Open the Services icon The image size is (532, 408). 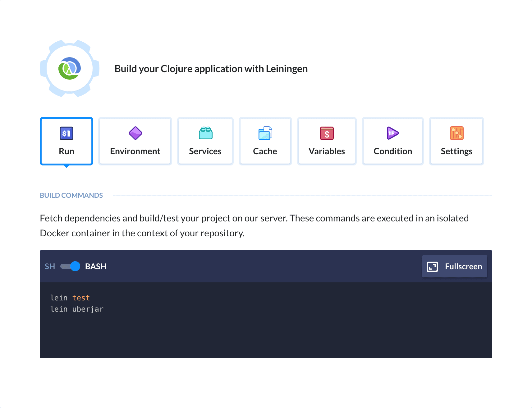point(205,133)
